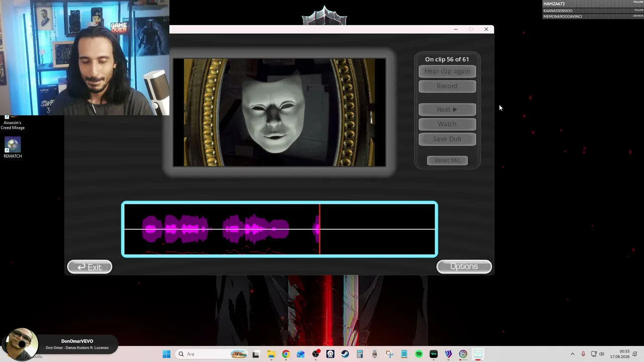Image resolution: width=644 pixels, height=362 pixels.
Task: Start recording with the Record button
Action: 447,86
